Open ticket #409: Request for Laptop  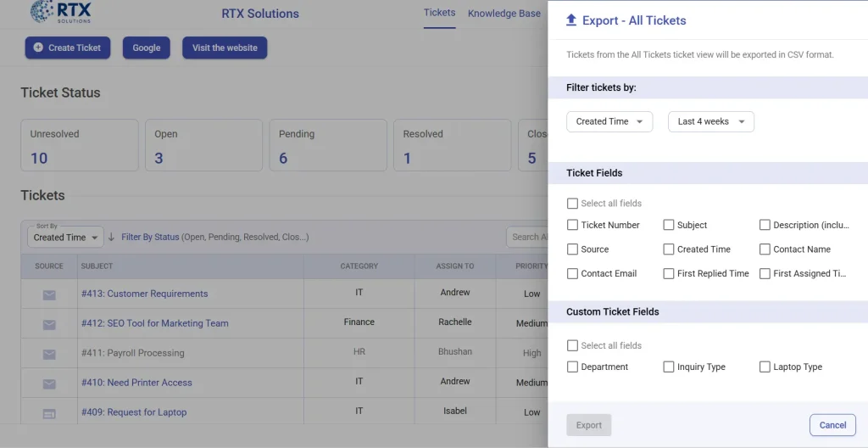click(x=134, y=412)
